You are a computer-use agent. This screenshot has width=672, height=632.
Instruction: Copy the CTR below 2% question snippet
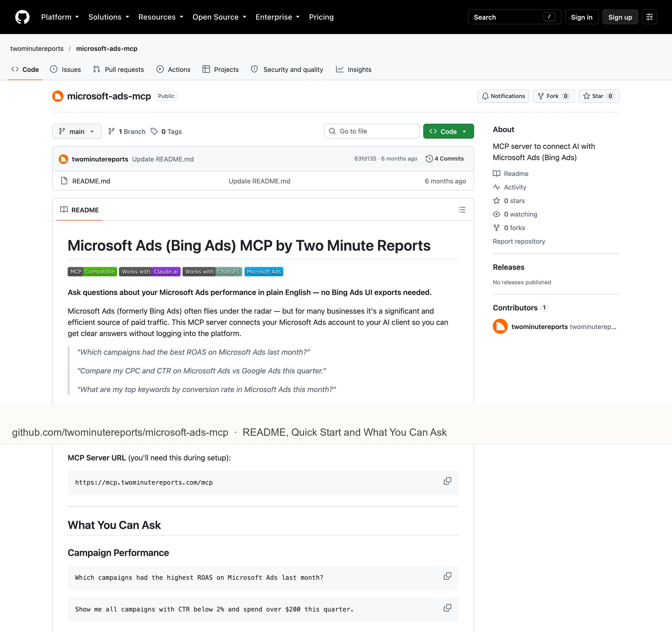447,608
